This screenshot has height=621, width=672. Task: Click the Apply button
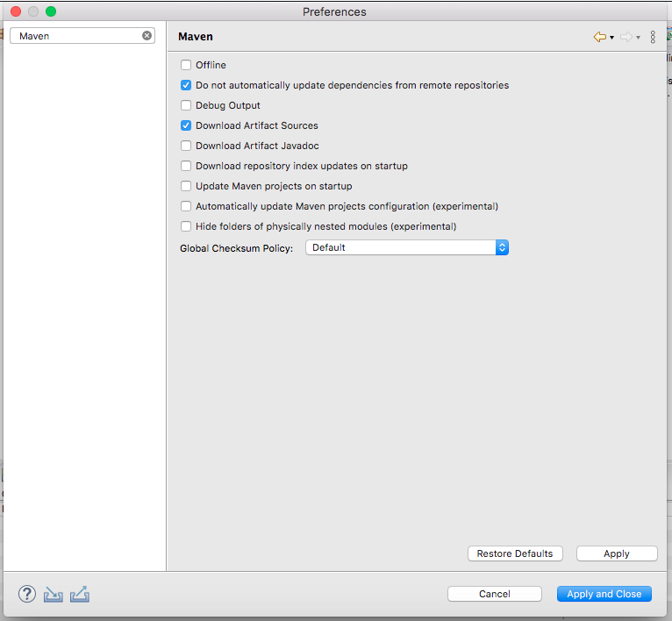coord(616,553)
